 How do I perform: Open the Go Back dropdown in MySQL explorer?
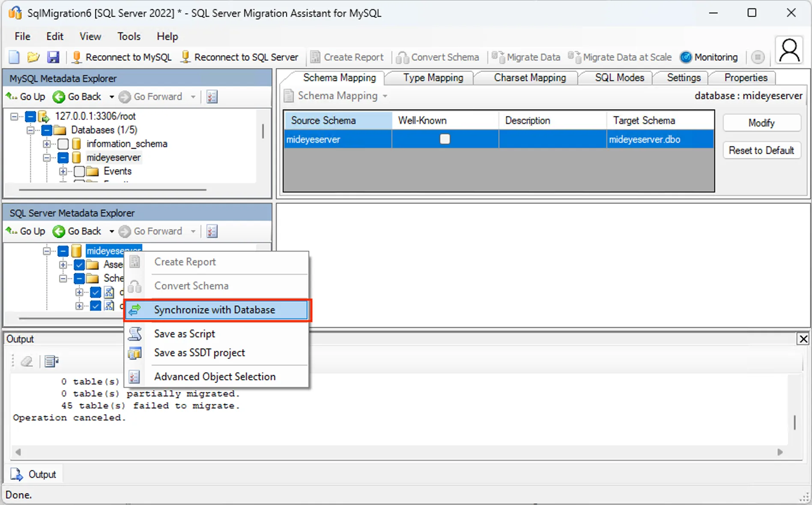111,96
